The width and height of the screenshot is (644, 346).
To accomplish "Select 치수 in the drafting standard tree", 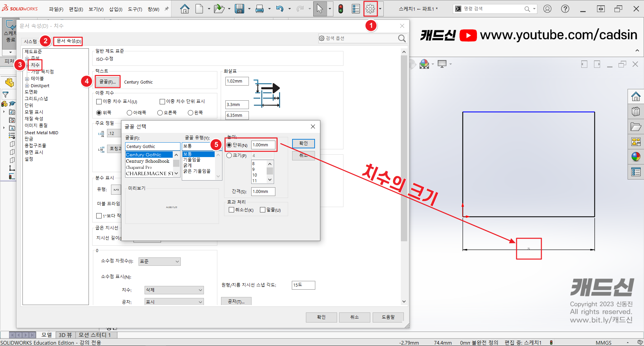I will [35, 65].
